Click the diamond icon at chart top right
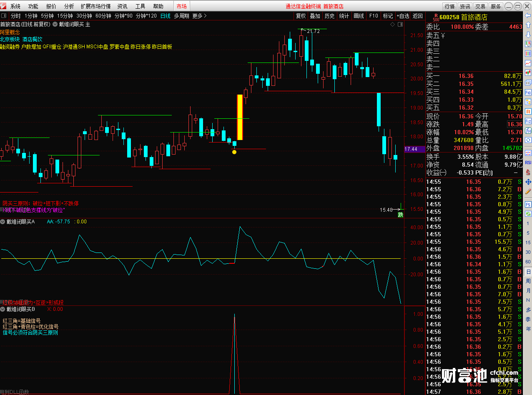This screenshot has width=532, height=395. tap(392, 25)
